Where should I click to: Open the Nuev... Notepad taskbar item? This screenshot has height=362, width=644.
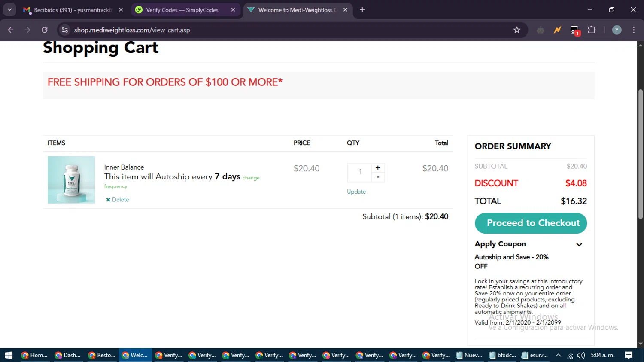469,355
